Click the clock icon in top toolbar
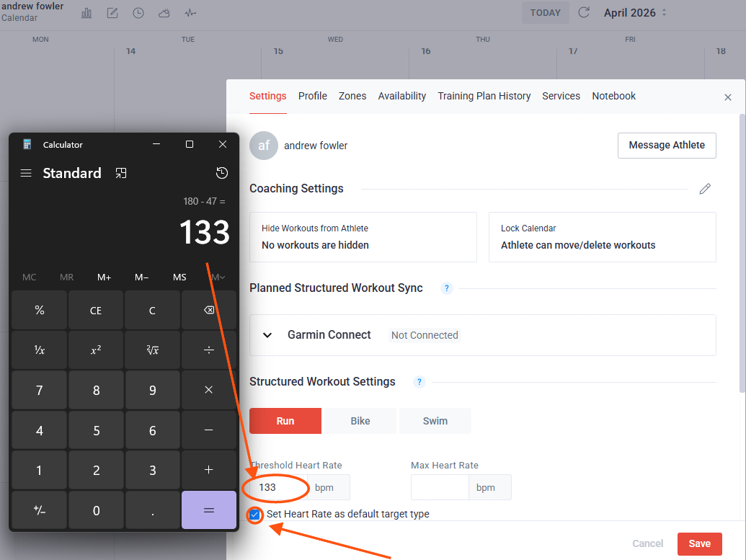Viewport: 746px width, 560px height. pyautogui.click(x=138, y=13)
